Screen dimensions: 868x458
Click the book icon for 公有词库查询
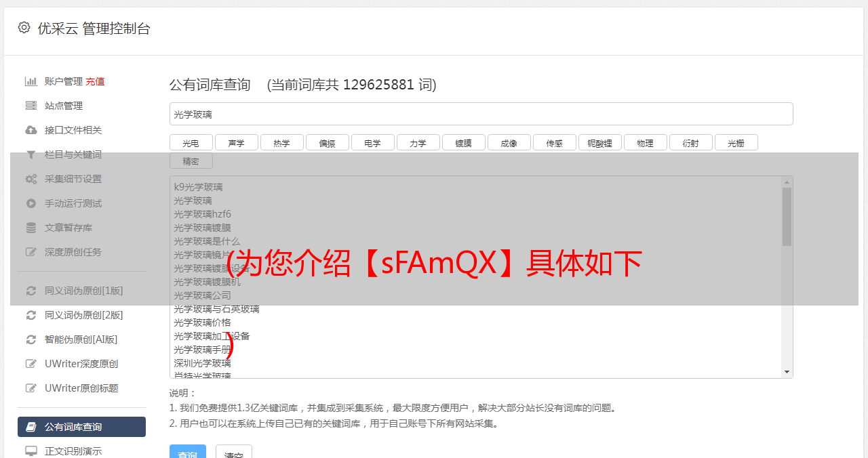pyautogui.click(x=31, y=427)
